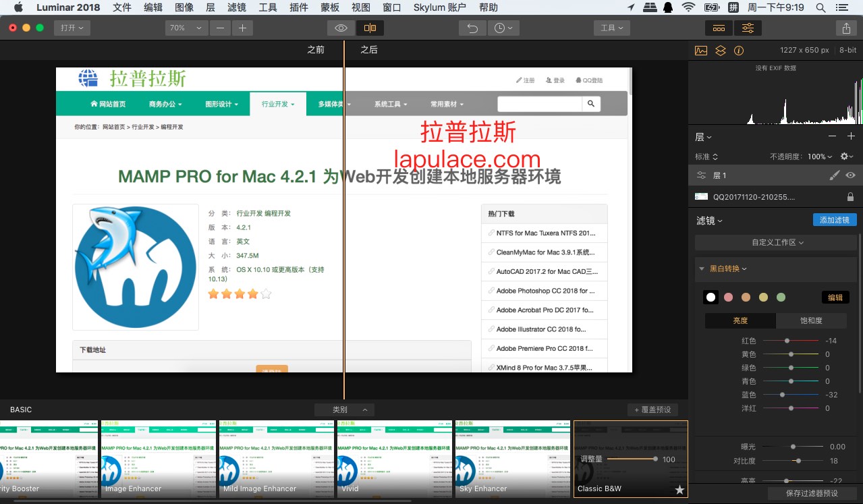This screenshot has height=504, width=863.
Task: Click the share/export icon
Action: point(846,28)
